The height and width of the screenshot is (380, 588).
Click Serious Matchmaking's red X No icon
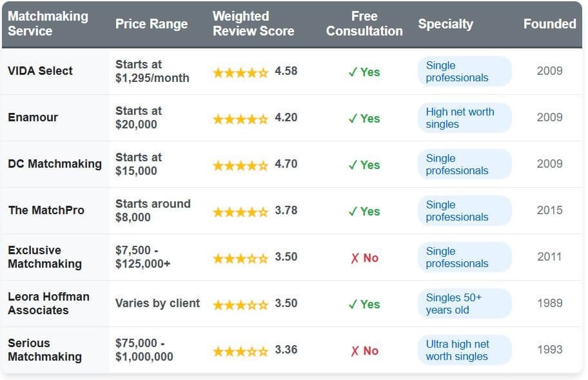point(364,351)
